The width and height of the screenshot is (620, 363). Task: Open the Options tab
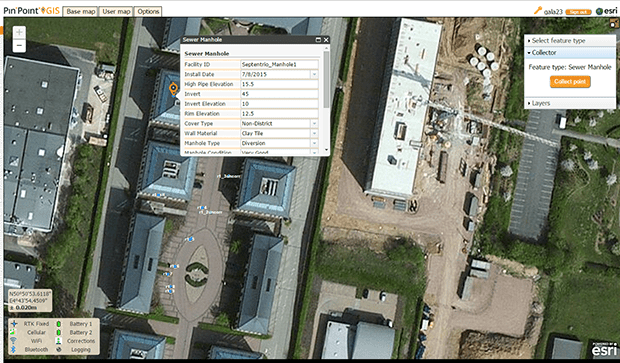(148, 11)
